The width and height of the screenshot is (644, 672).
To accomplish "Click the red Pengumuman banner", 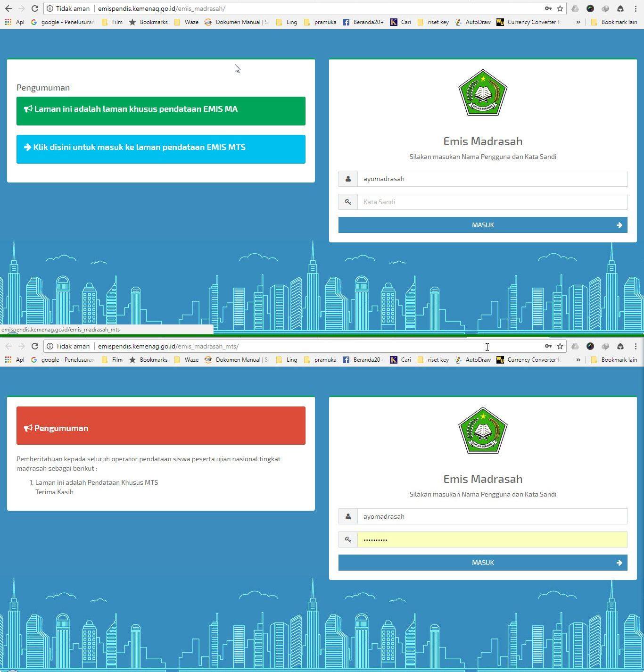I will click(x=161, y=425).
